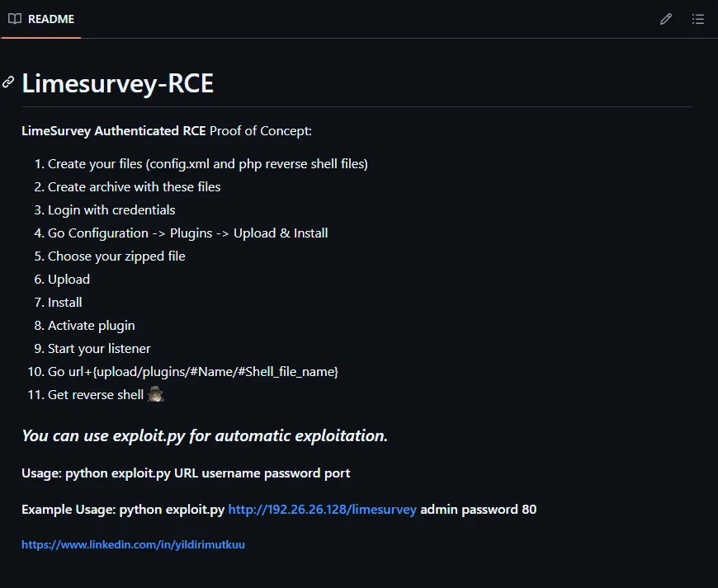Click the pencil edit file icon

point(666,19)
